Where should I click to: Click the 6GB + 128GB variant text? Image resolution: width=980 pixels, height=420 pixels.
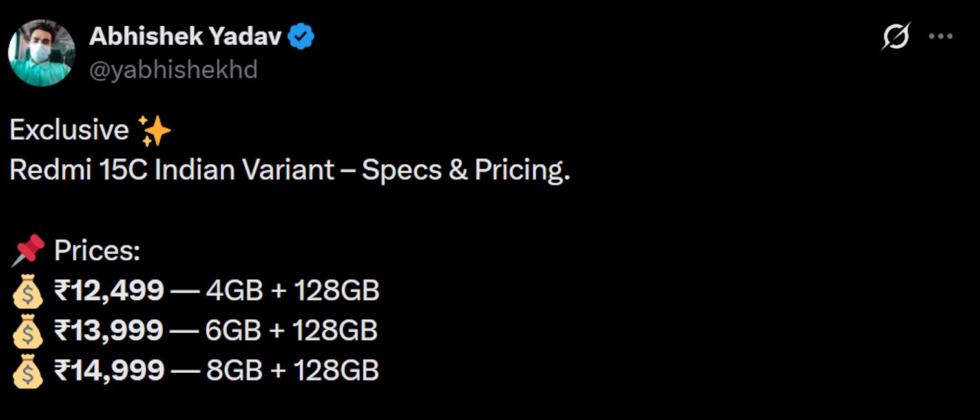291,331
